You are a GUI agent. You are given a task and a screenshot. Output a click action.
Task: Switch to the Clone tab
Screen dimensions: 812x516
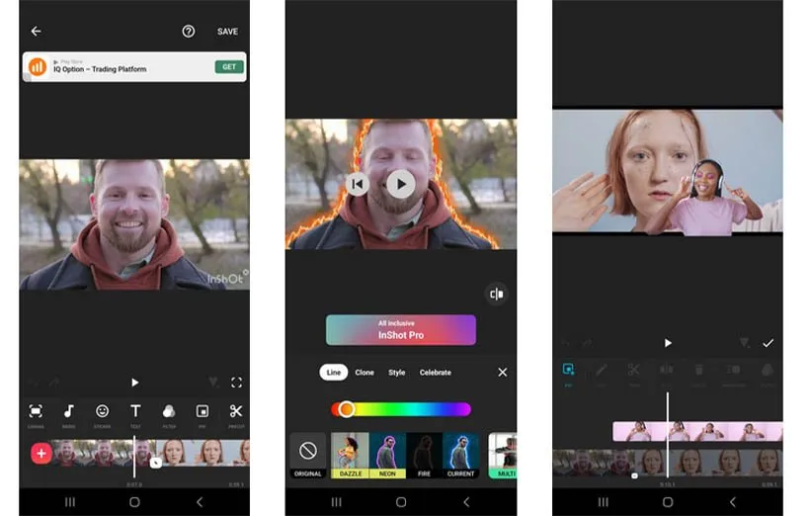click(x=365, y=373)
